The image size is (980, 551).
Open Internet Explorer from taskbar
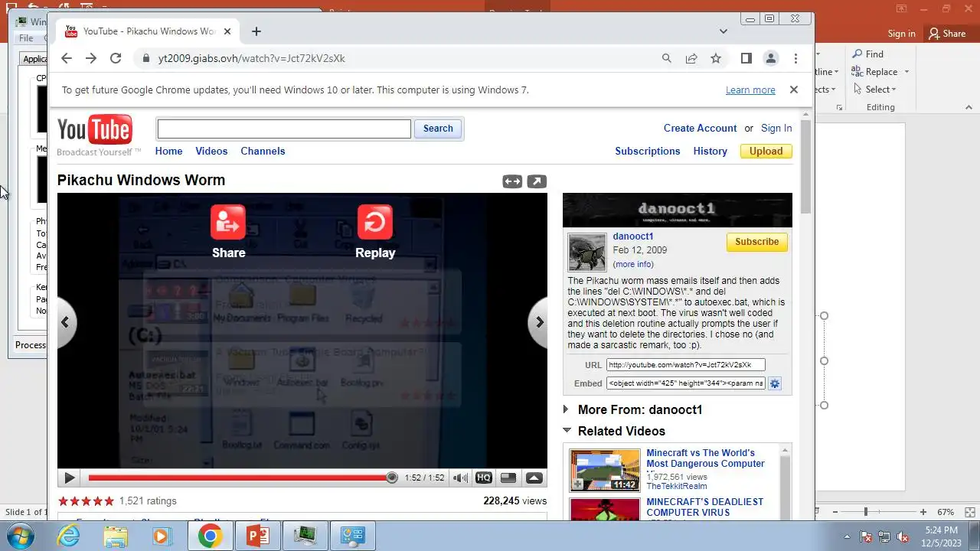[69, 536]
